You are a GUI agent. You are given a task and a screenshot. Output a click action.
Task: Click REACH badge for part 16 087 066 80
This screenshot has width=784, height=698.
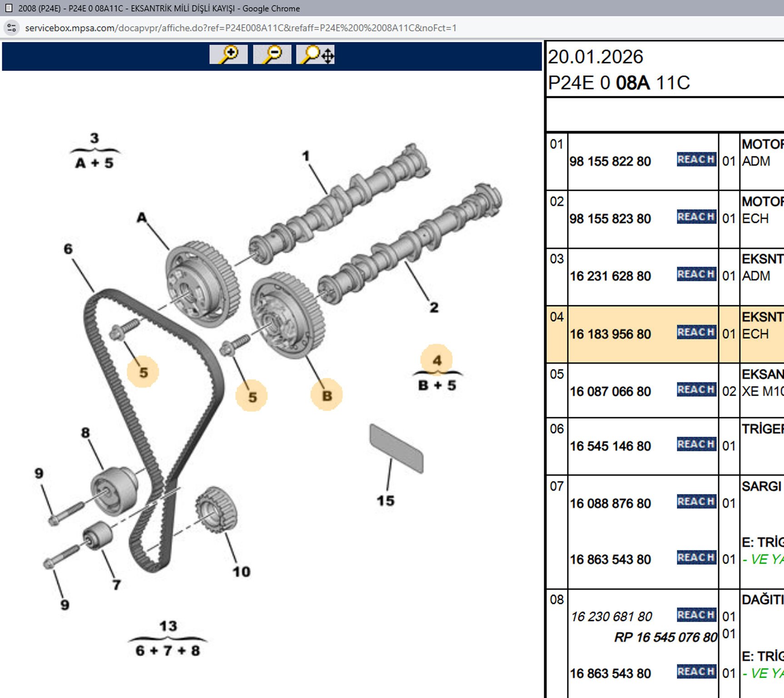pos(696,389)
